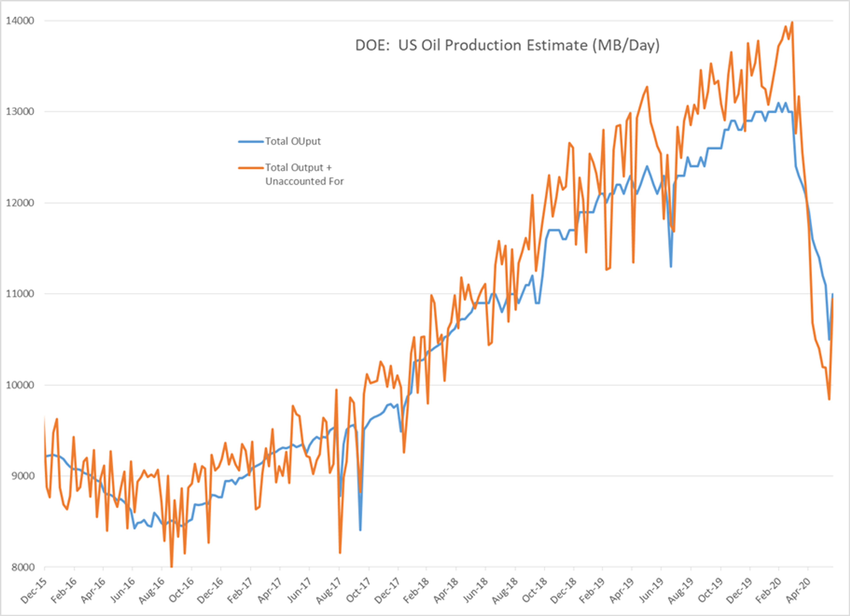Click the 8000 y-axis label
850x616 pixels.
click(23, 567)
